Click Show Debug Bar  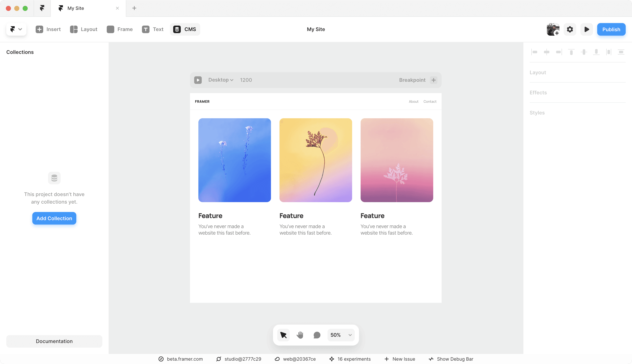click(451, 359)
